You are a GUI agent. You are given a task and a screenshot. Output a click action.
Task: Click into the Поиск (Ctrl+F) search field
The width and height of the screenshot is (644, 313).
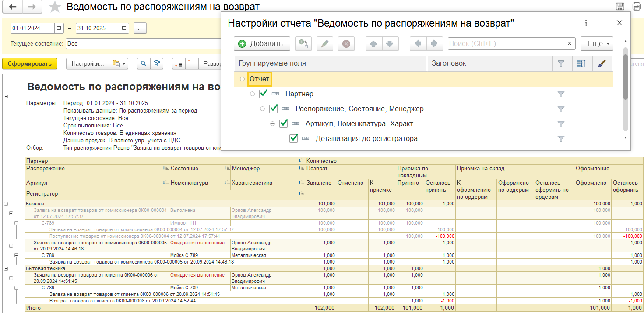click(506, 44)
